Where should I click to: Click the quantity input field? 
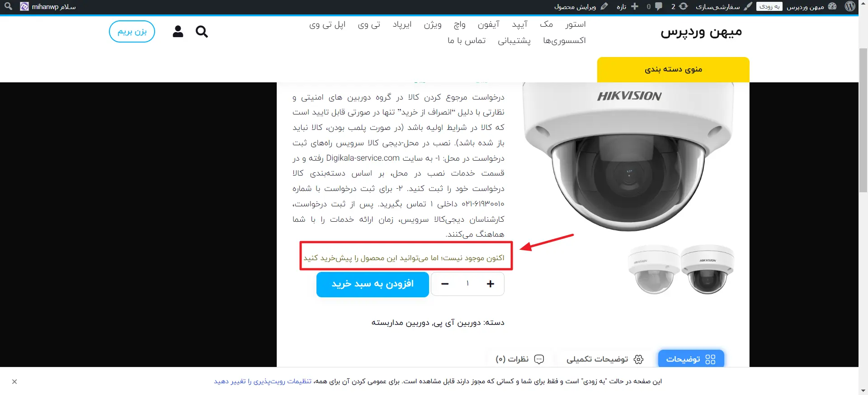click(467, 284)
